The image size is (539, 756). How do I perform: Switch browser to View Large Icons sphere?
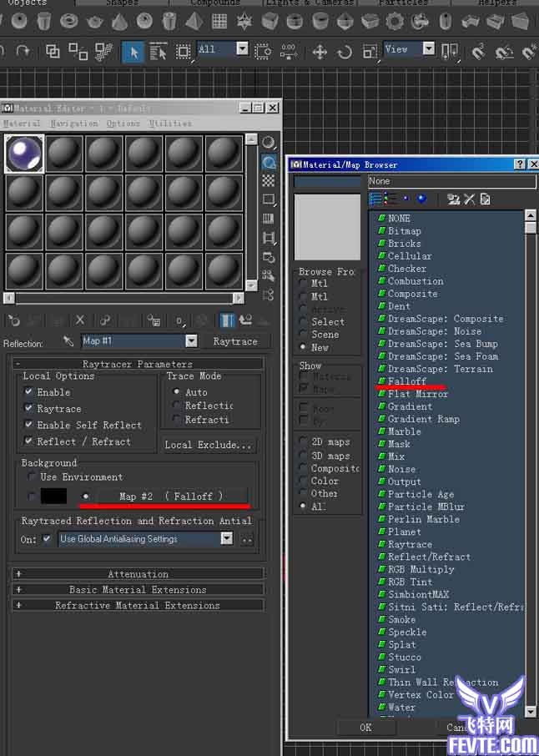click(422, 199)
